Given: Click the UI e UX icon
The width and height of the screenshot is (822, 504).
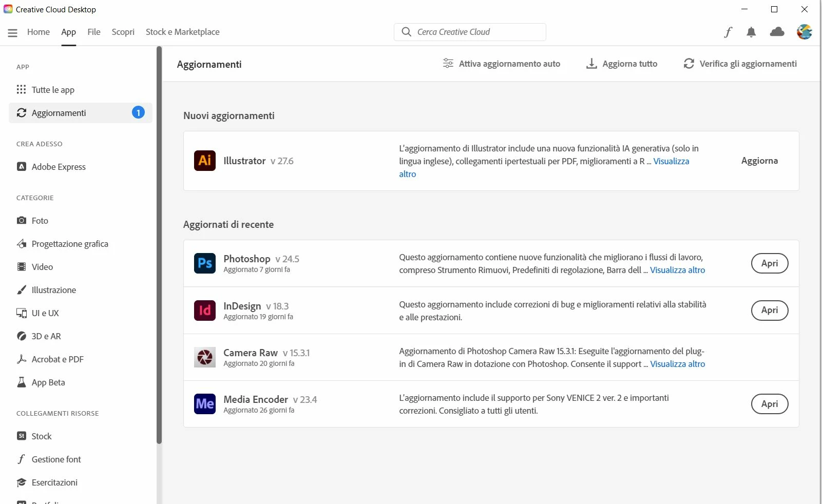Looking at the screenshot, I should pos(22,313).
